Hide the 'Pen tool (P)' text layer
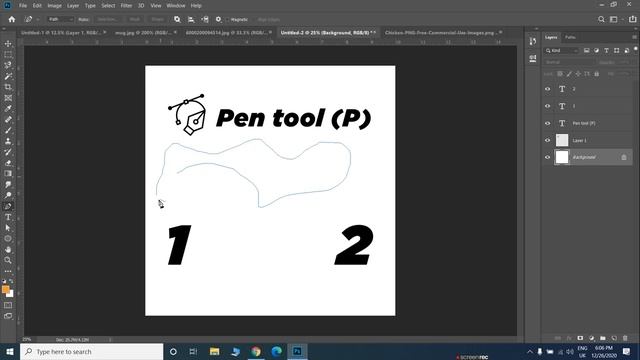Screen dimensions: 640x360 click(548, 123)
